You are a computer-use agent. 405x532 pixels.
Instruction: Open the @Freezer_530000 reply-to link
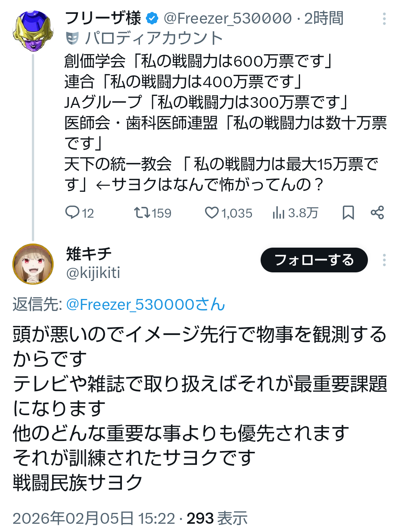145,305
